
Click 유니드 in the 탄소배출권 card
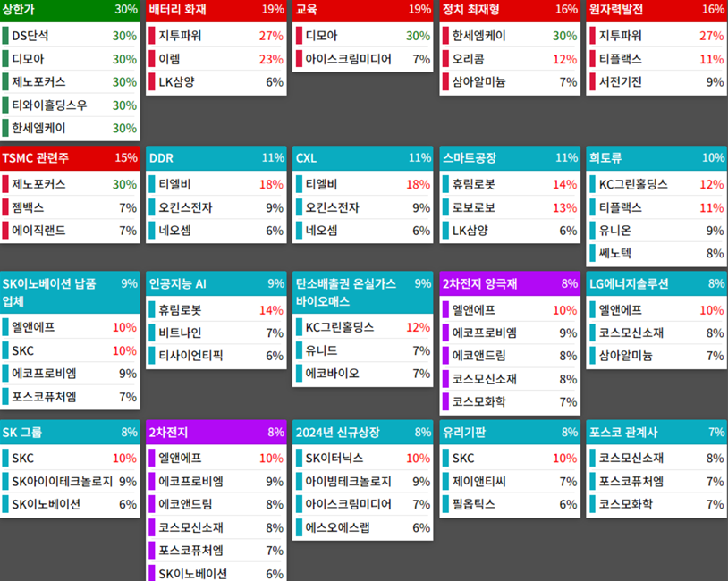click(363, 350)
